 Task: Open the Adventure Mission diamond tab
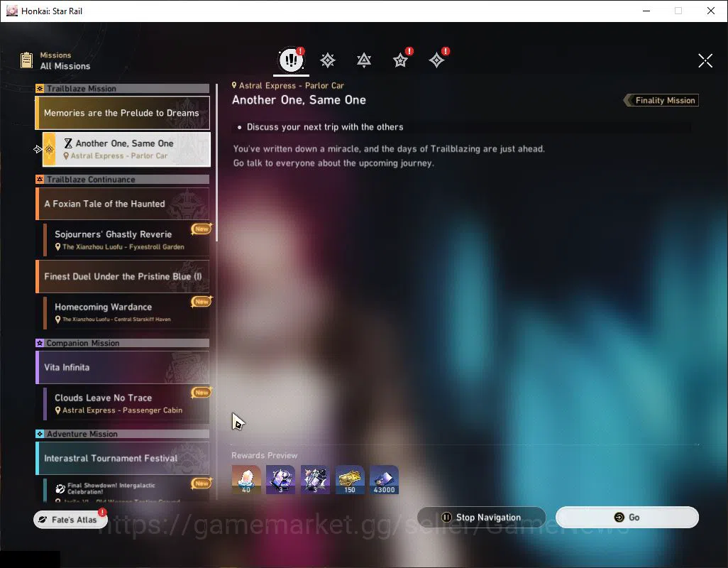(436, 60)
